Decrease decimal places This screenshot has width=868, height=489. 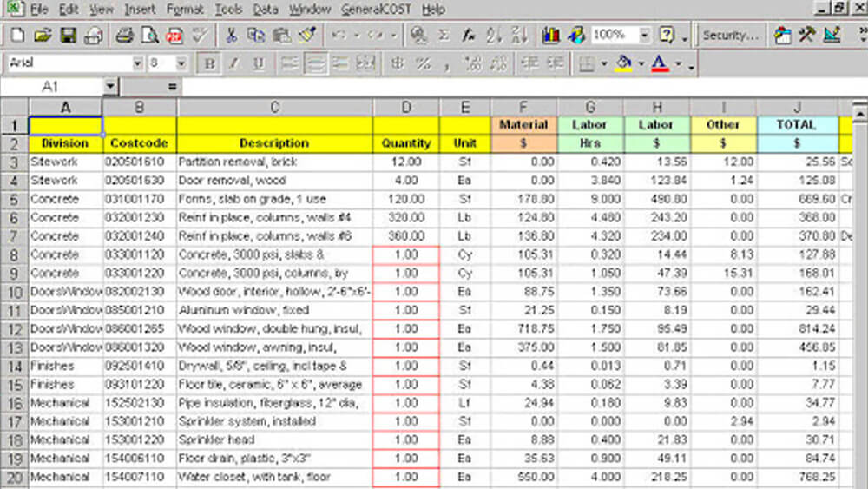click(499, 63)
